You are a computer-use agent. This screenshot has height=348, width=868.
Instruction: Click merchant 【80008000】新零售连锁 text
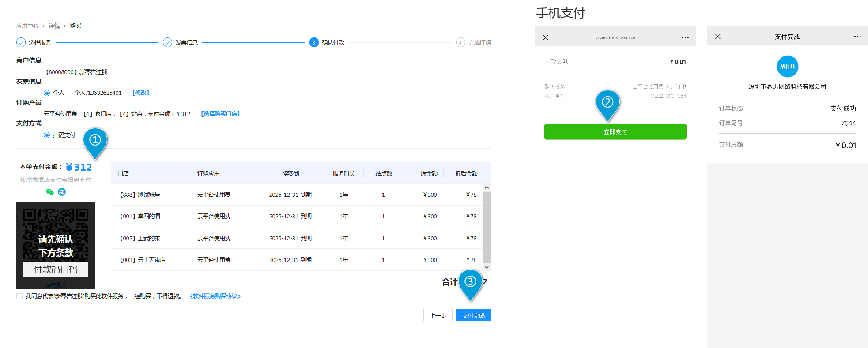click(x=75, y=72)
